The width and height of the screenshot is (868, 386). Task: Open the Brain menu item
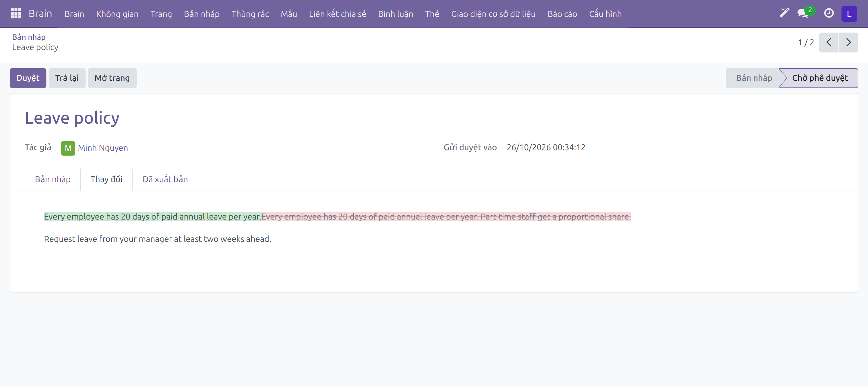click(x=74, y=14)
